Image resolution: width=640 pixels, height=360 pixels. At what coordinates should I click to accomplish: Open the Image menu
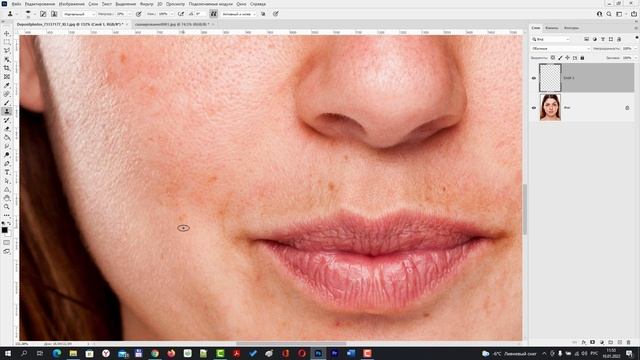[72, 4]
